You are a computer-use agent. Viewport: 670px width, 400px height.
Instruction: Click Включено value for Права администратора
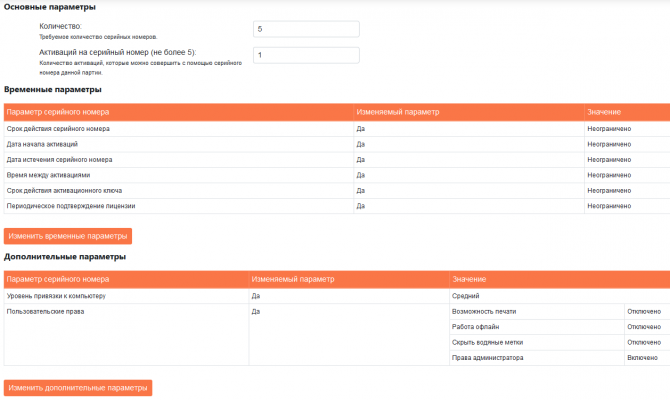tap(642, 358)
